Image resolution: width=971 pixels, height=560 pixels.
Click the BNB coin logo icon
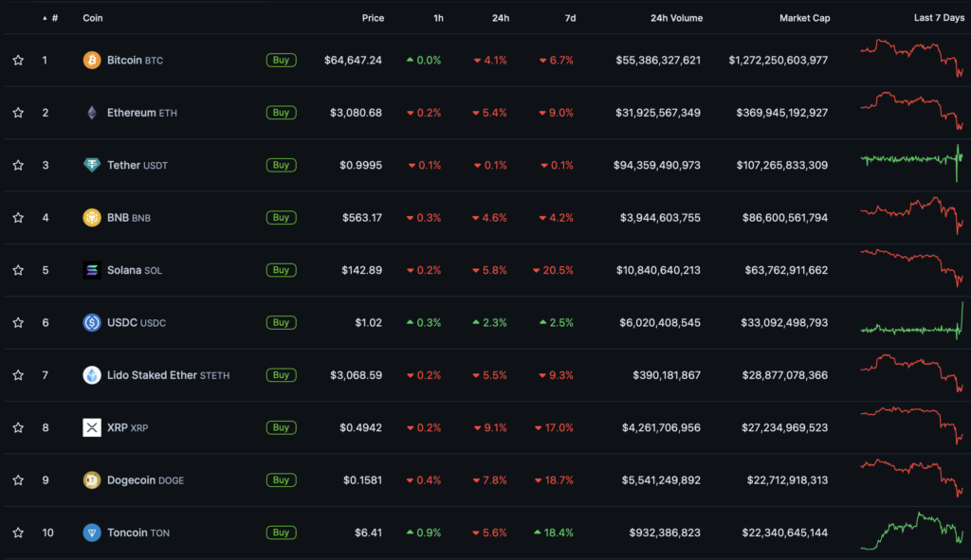pos(92,218)
